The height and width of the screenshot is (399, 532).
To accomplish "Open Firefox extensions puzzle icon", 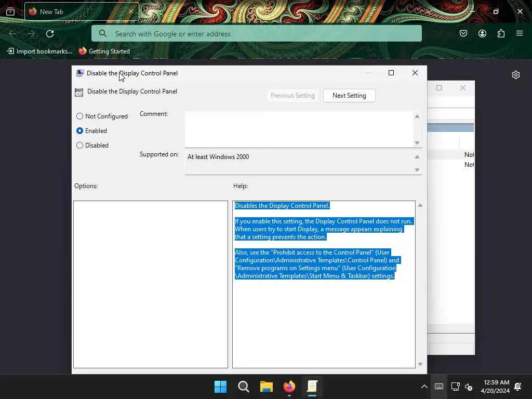I will (501, 33).
